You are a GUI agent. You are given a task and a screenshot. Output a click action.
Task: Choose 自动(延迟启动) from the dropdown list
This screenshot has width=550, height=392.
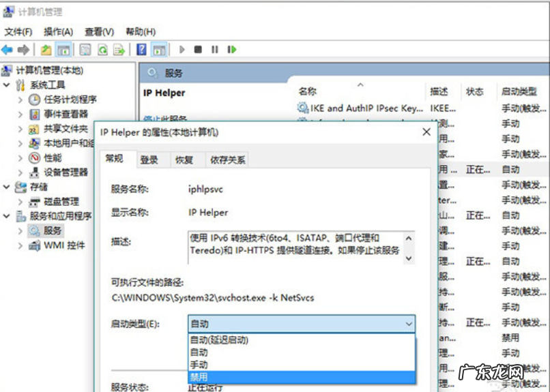tap(302, 340)
